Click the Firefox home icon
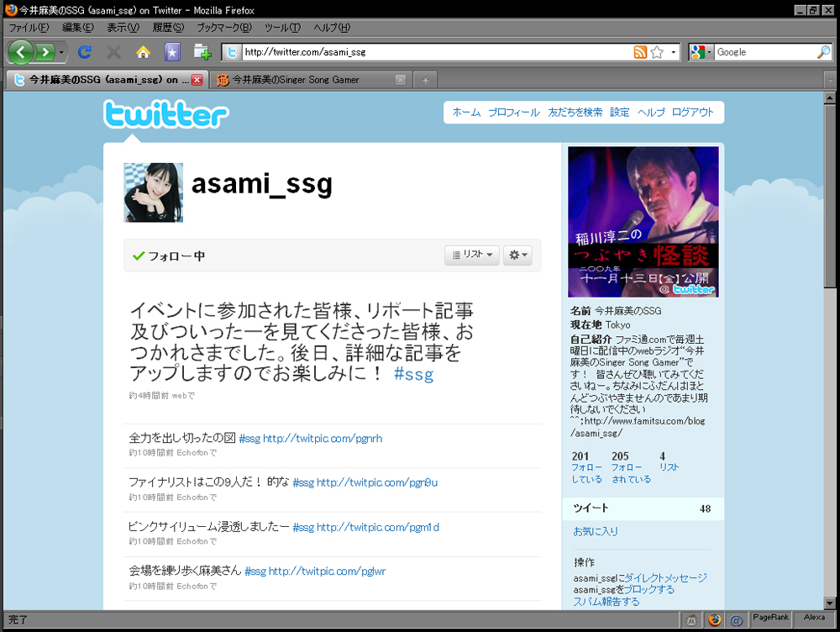 point(143,52)
